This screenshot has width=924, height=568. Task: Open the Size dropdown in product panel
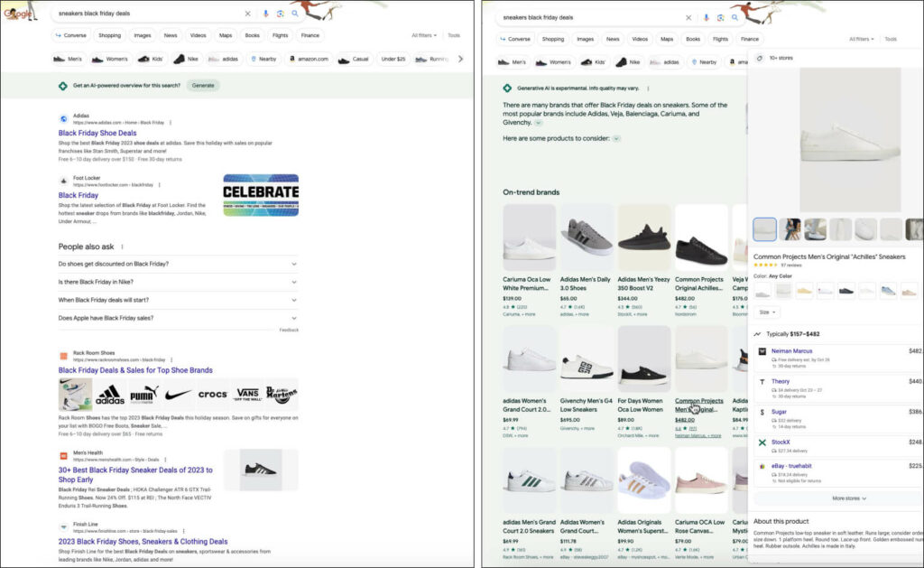point(766,312)
